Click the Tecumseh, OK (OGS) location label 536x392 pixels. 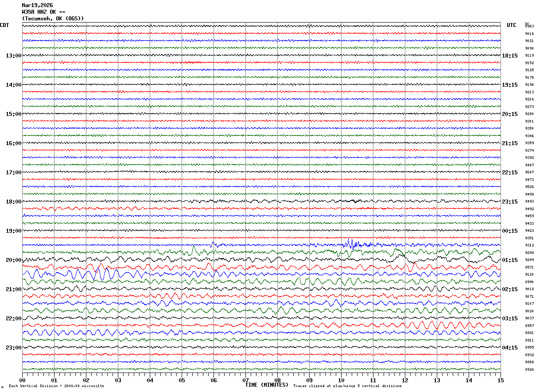tap(53, 19)
